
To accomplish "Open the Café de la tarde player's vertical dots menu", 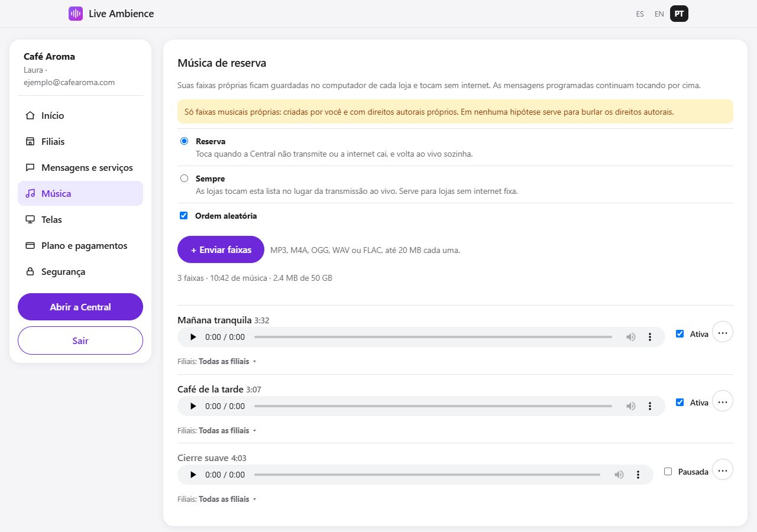I will pos(650,406).
